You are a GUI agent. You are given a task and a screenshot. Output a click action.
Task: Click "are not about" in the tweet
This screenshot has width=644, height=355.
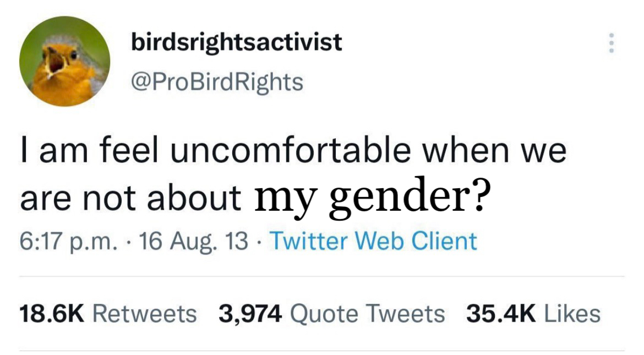click(130, 198)
